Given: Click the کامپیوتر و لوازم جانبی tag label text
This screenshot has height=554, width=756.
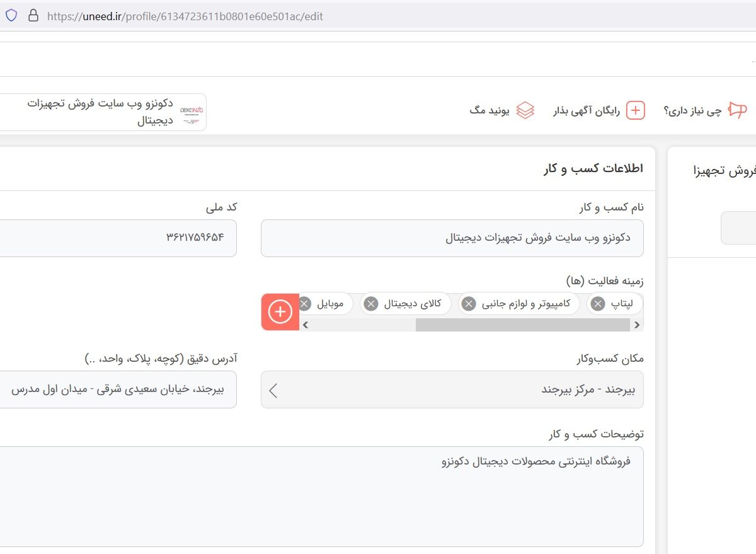Looking at the screenshot, I should 526,304.
